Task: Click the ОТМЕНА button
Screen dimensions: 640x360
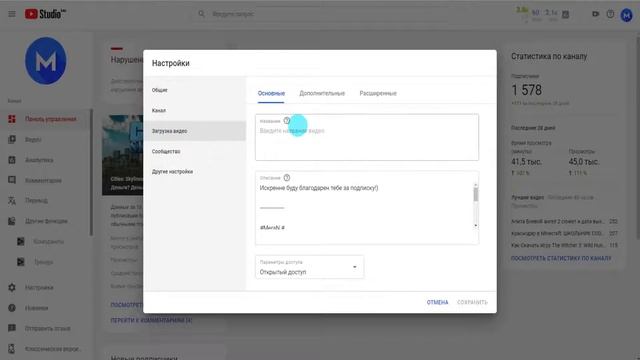Action: pos(437,302)
